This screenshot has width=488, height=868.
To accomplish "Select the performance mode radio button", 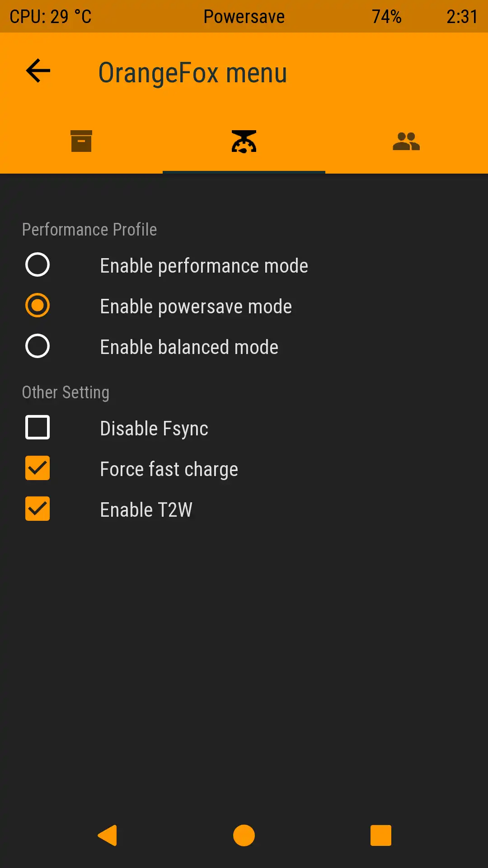I will click(x=38, y=265).
